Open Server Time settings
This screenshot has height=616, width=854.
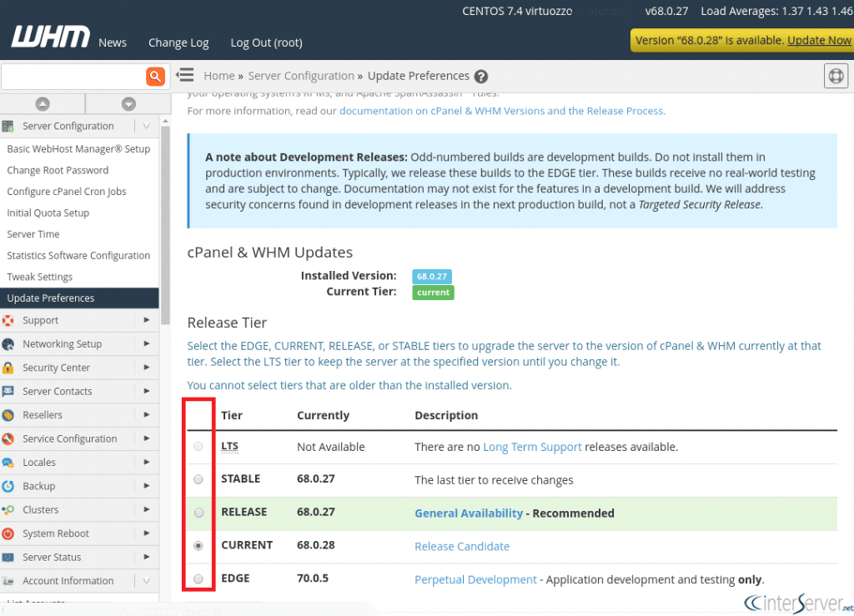click(x=33, y=234)
